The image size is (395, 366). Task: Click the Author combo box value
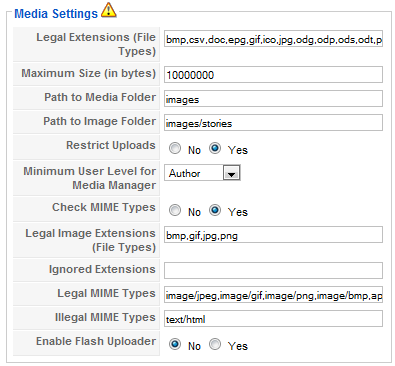click(x=194, y=173)
